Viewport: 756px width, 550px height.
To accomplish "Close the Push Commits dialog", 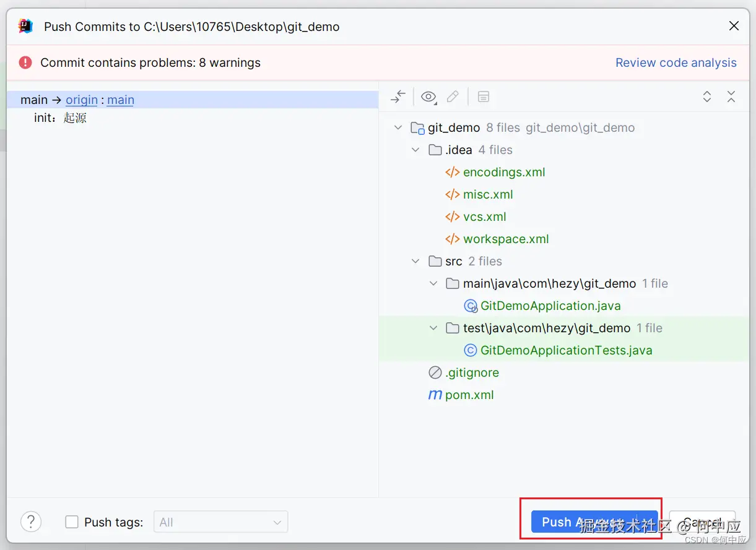I will 734,26.
